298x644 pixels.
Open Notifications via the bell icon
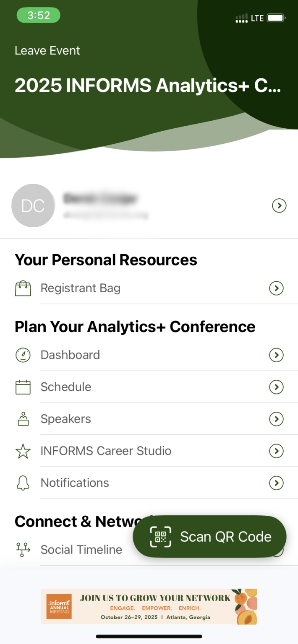click(x=23, y=483)
